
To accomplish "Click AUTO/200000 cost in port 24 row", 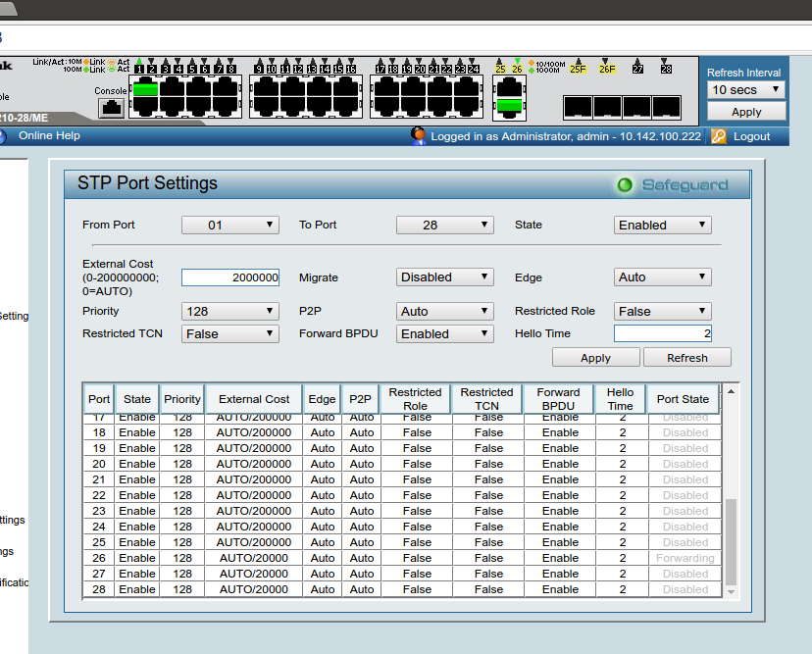I will point(254,527).
